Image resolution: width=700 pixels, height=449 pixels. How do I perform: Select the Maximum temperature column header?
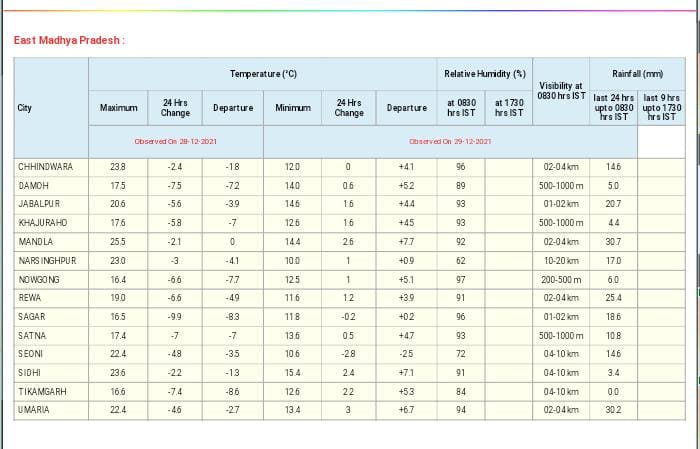click(118, 107)
